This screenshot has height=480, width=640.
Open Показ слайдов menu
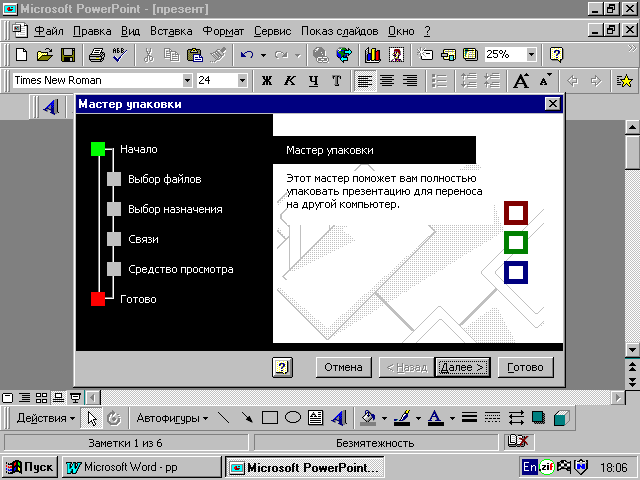pos(340,31)
